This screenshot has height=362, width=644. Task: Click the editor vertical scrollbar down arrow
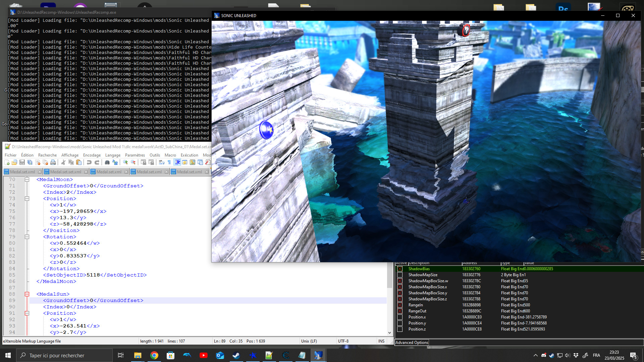coord(389,333)
